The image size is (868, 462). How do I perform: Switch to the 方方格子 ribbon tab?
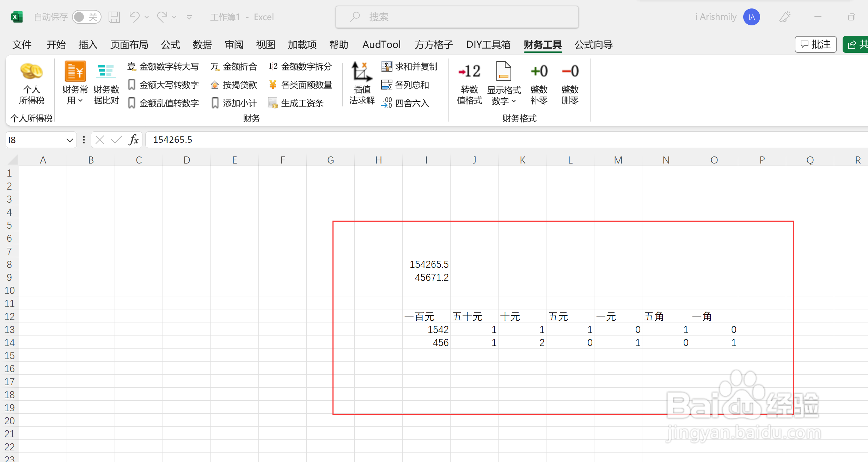[x=434, y=45]
